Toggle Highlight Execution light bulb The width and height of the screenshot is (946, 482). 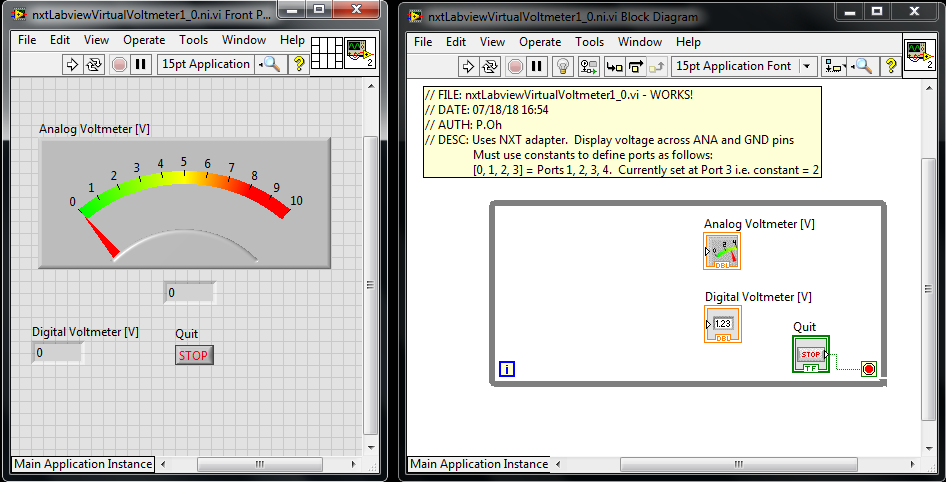pyautogui.click(x=562, y=66)
